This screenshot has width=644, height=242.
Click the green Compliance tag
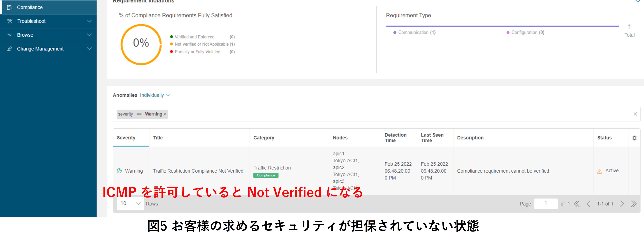[266, 175]
